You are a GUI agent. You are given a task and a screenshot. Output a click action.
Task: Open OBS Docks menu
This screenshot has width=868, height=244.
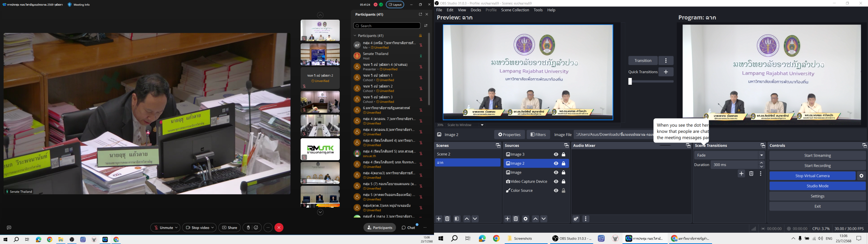476,10
